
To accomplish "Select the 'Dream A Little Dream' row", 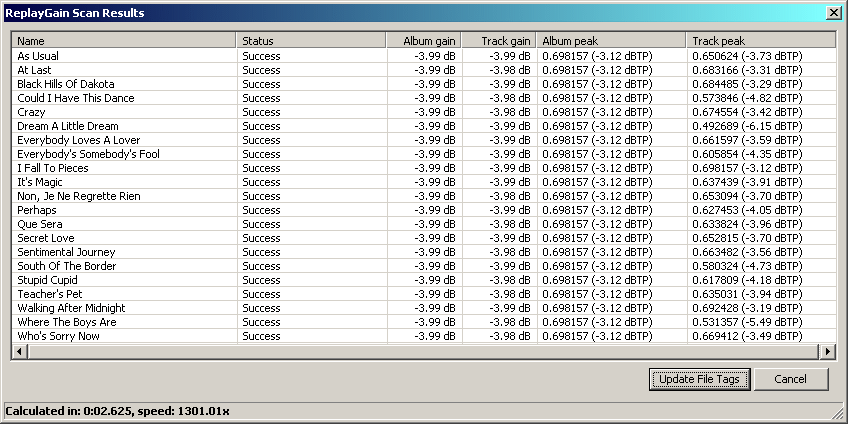I will [423, 126].
